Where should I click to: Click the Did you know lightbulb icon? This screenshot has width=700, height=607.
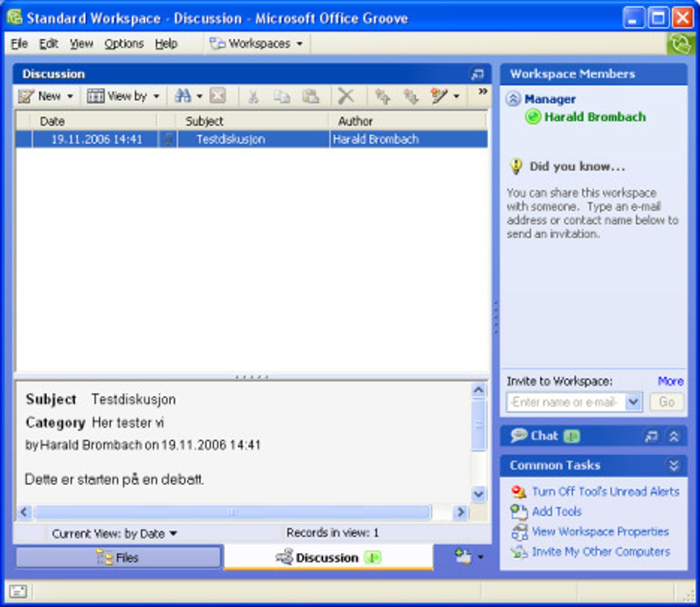click(516, 166)
